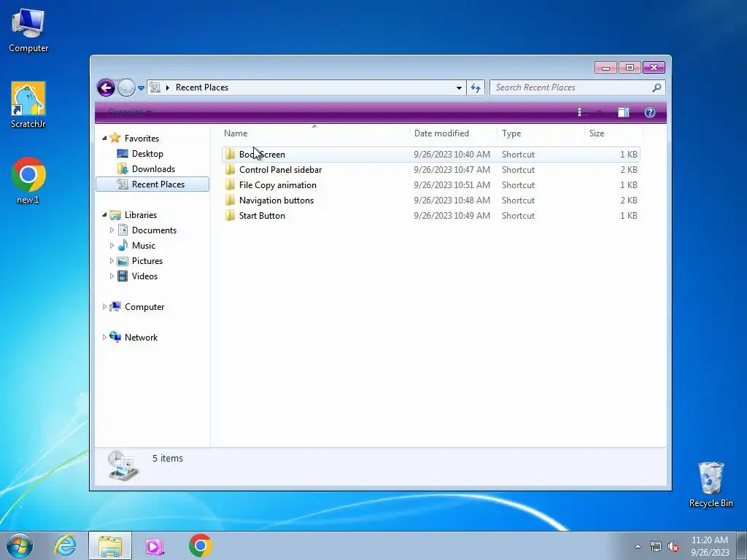The image size is (747, 560).
Task: Launch Chrome from the taskbar
Action: [x=200, y=545]
